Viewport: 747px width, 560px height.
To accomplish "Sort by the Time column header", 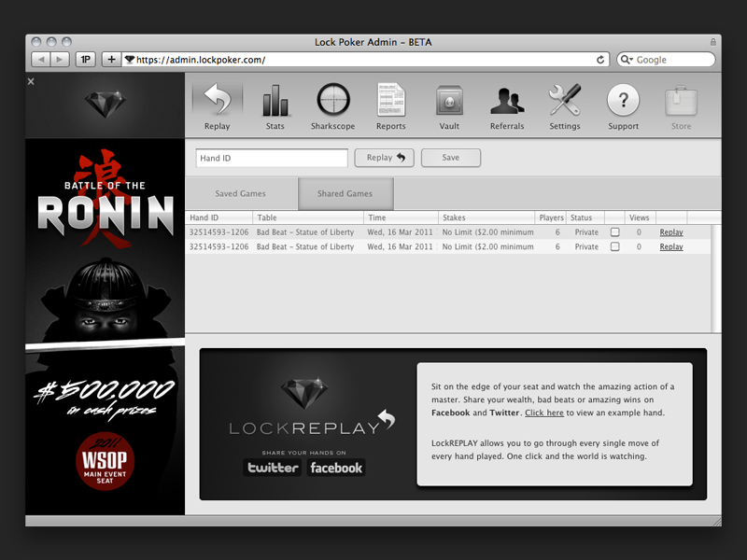I will coord(401,217).
